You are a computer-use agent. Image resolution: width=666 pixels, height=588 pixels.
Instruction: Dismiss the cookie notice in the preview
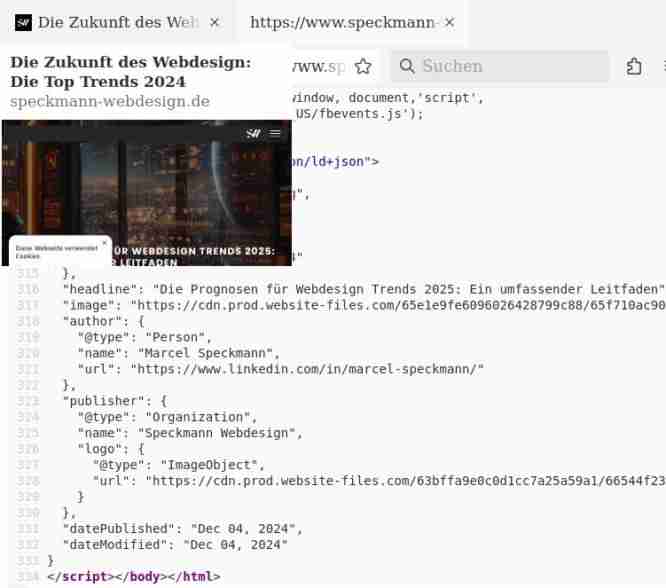click(104, 242)
